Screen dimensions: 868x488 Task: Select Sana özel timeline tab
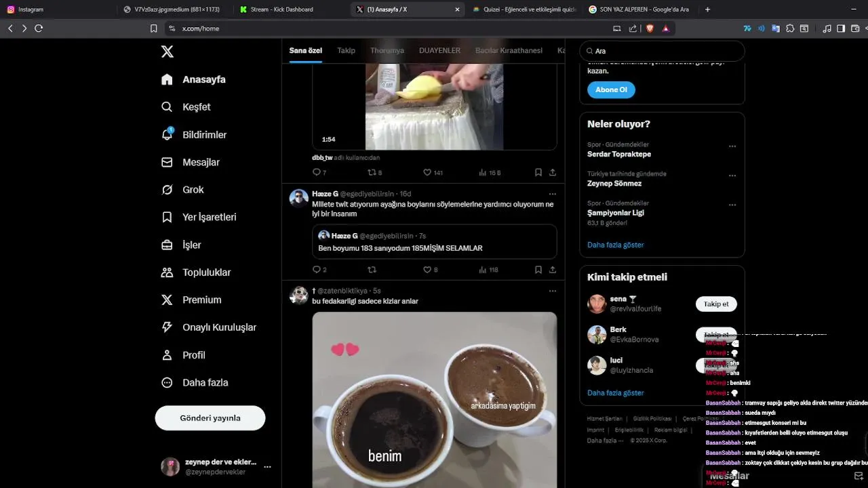click(306, 51)
